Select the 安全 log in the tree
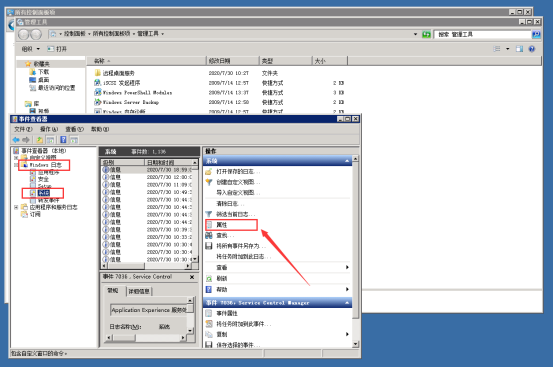 (43, 179)
